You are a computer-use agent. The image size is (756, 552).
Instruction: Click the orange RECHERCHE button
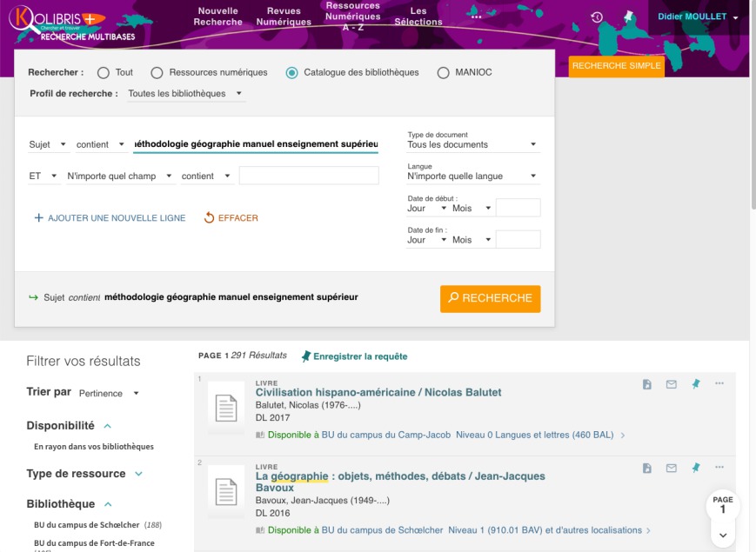pyautogui.click(x=491, y=299)
